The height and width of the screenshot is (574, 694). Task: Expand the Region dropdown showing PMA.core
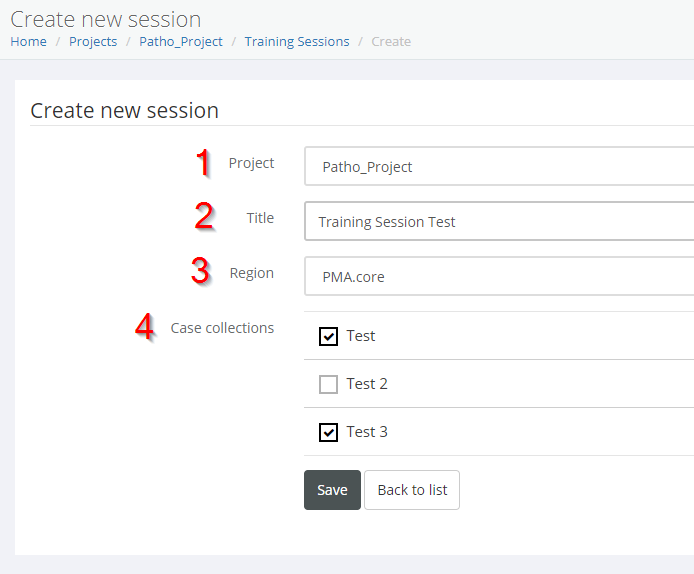coord(498,277)
